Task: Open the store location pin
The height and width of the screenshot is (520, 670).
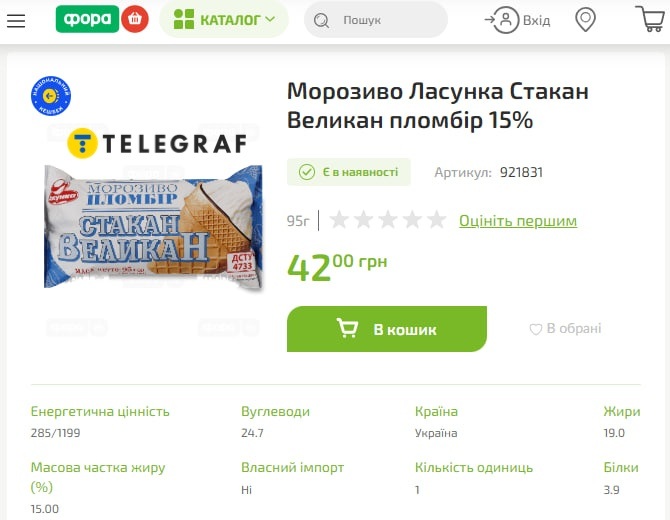Action: pyautogui.click(x=585, y=20)
